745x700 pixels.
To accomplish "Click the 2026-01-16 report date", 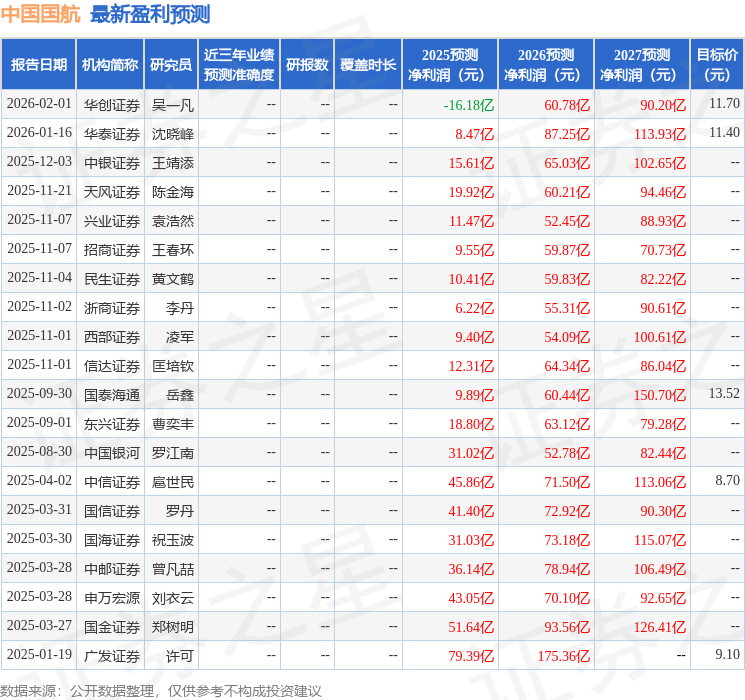I will coord(39,133).
